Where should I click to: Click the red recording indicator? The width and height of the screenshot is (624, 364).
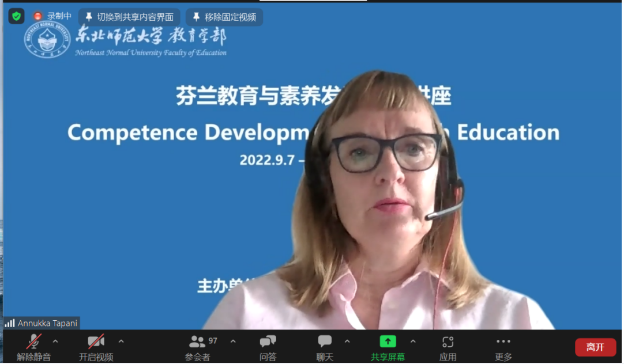38,17
